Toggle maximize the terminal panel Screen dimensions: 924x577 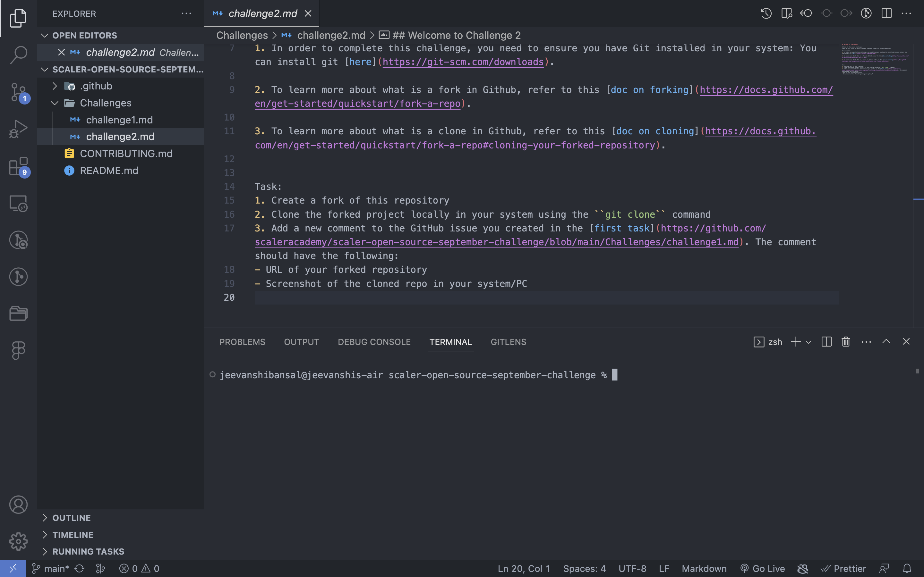click(x=886, y=341)
